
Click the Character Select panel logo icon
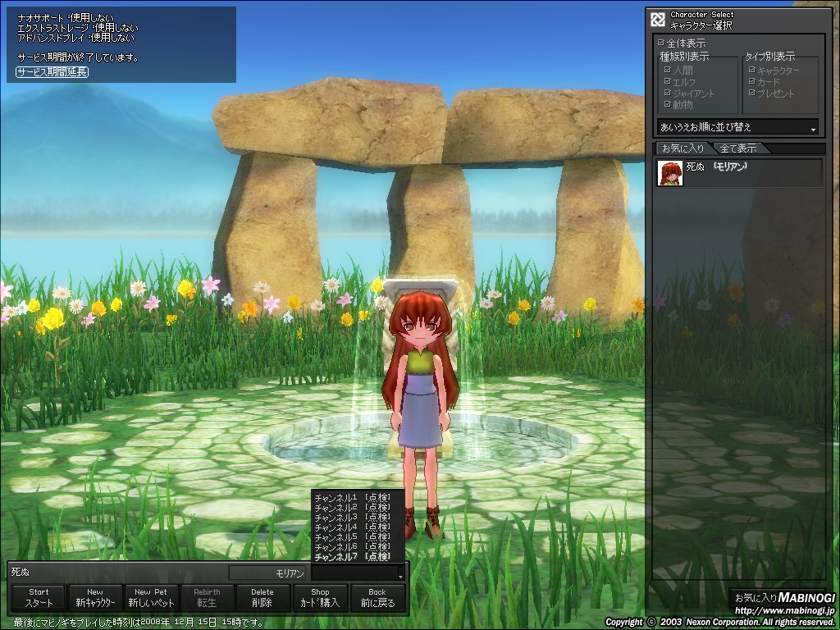click(x=657, y=20)
